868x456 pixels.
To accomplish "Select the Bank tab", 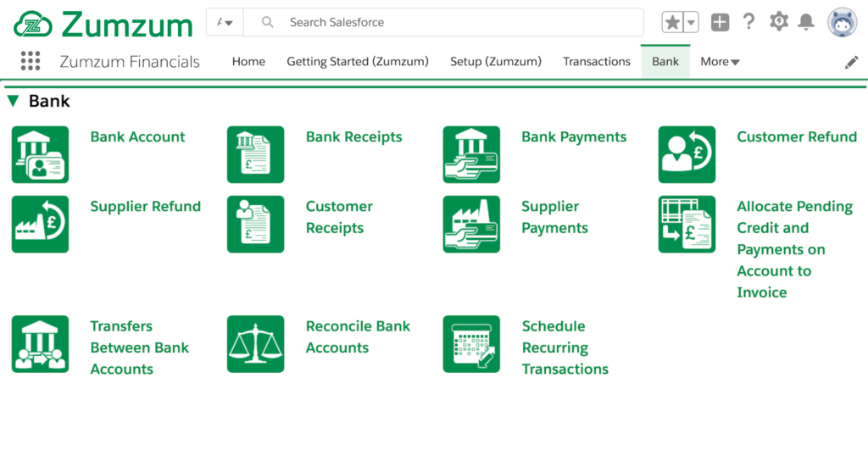I will tap(665, 61).
